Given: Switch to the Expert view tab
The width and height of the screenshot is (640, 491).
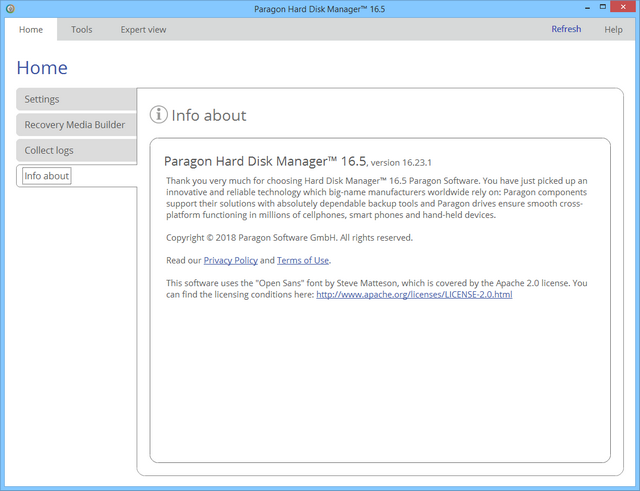Looking at the screenshot, I should [x=144, y=30].
